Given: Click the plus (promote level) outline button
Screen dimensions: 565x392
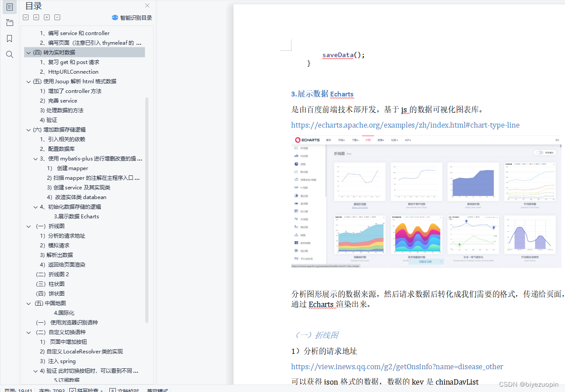Looking at the screenshot, I should pyautogui.click(x=47, y=18).
